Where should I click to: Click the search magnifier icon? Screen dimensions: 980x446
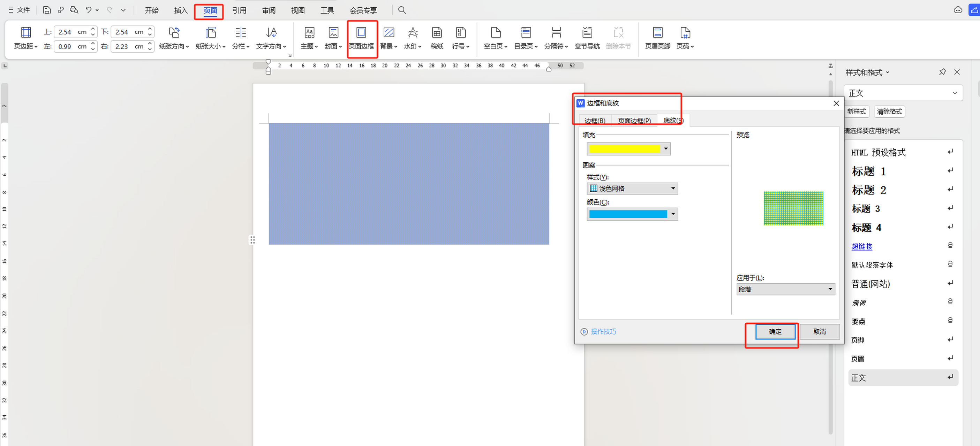pyautogui.click(x=402, y=10)
